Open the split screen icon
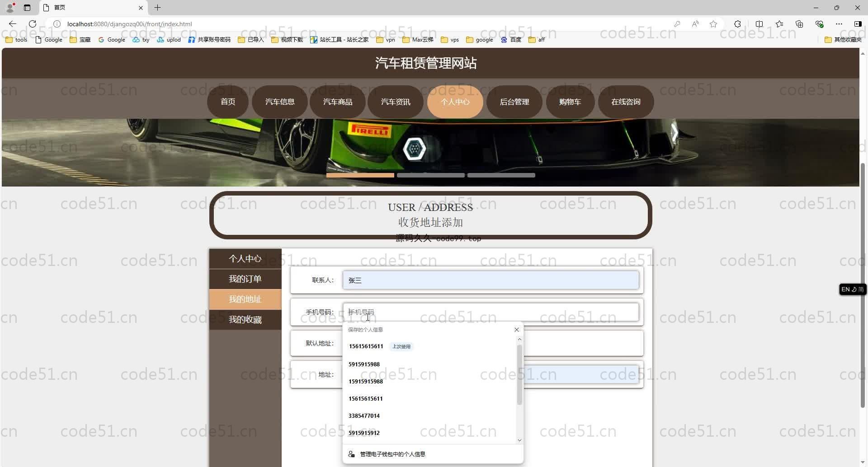The image size is (868, 467). (759, 24)
